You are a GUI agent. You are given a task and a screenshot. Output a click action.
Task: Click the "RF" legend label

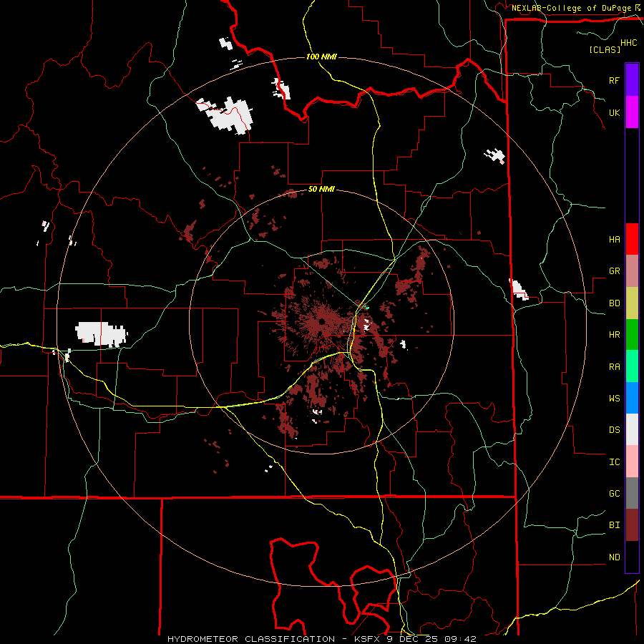click(x=614, y=80)
